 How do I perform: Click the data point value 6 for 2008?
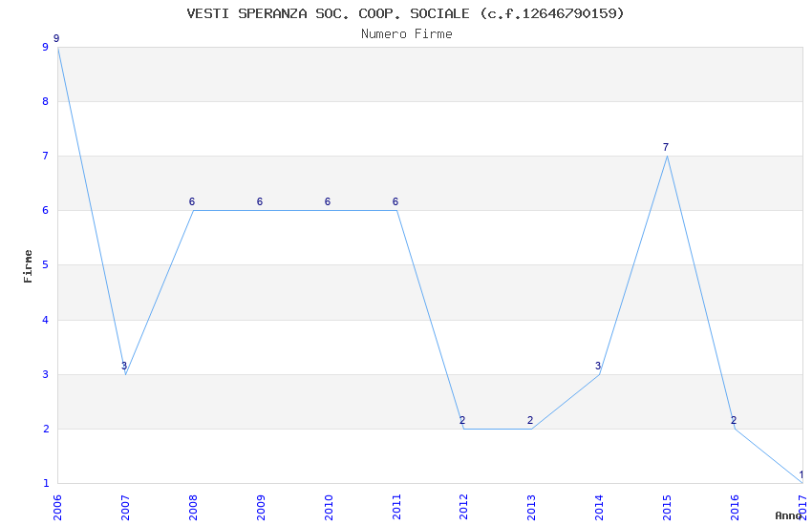192,201
